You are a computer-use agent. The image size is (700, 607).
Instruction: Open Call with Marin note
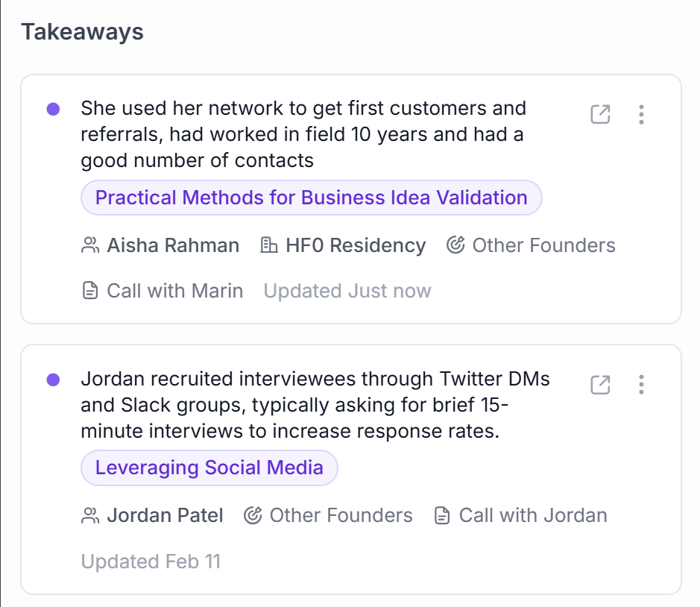pyautogui.click(x=174, y=291)
